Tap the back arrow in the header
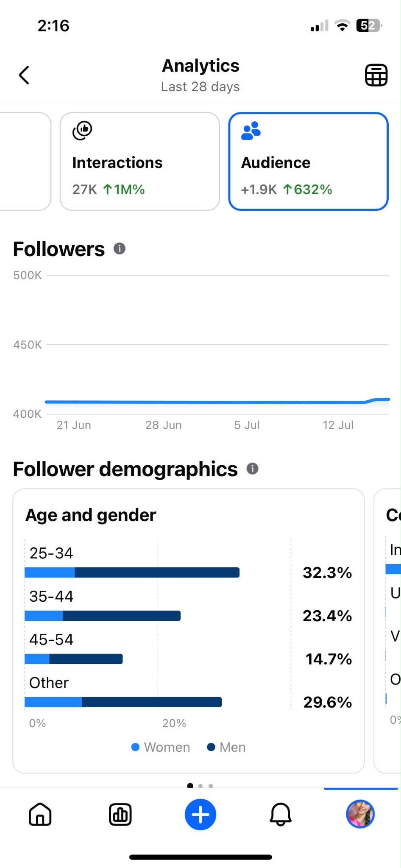Viewport: 401px width, 868px height. pos(24,75)
